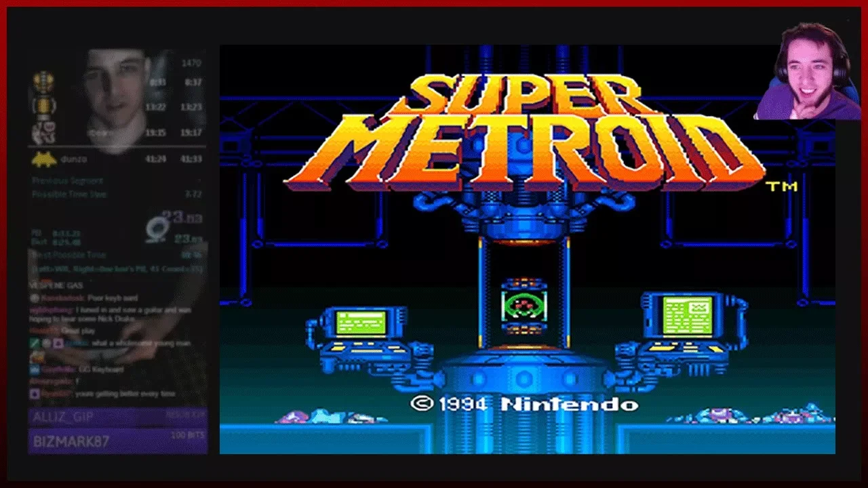The height and width of the screenshot is (488, 868).
Task: Click the blue badge beside the 'GG Keyboard' message
Action: coord(34,369)
